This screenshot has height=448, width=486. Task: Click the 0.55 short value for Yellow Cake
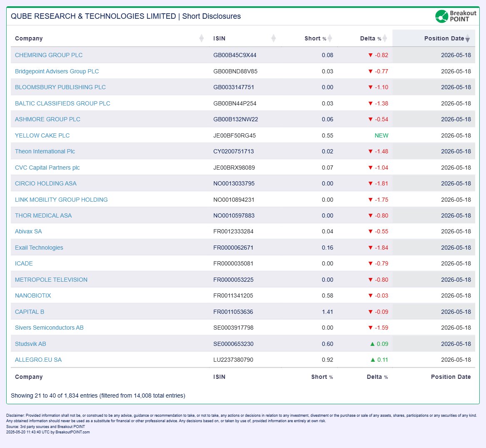click(327, 135)
